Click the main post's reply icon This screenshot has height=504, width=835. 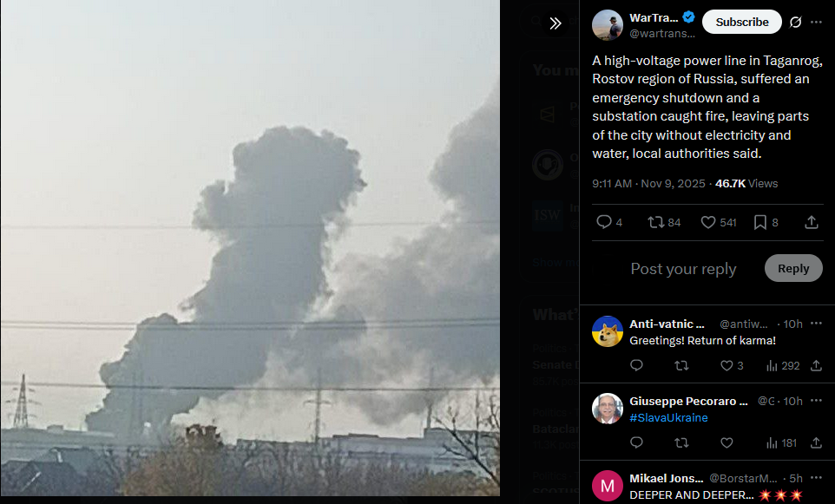point(604,222)
